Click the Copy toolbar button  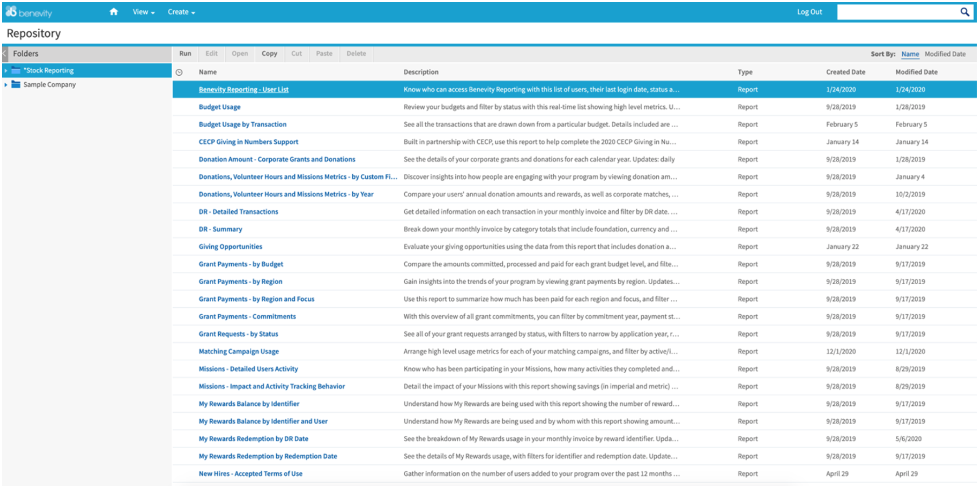tap(269, 53)
